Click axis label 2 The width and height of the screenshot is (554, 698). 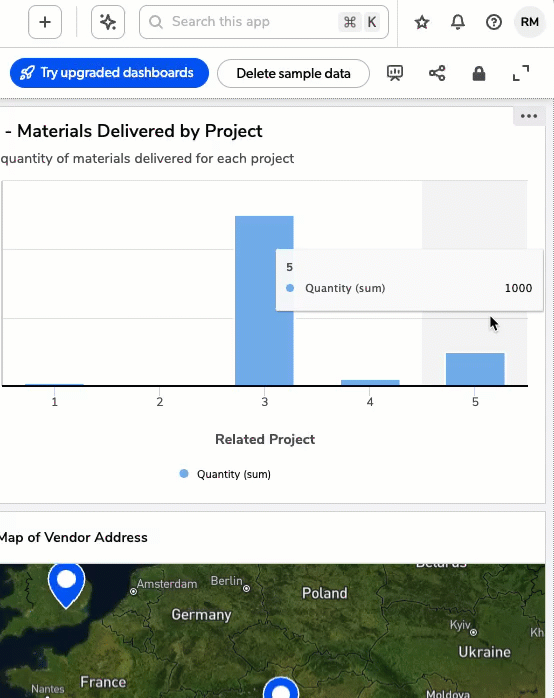pos(160,402)
